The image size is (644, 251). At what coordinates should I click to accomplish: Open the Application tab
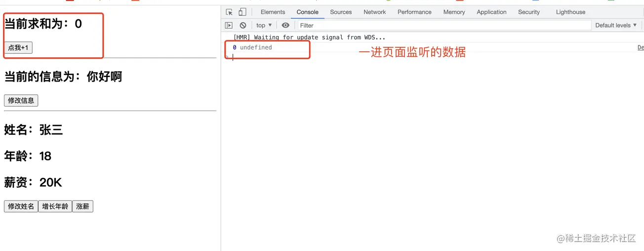pos(491,12)
